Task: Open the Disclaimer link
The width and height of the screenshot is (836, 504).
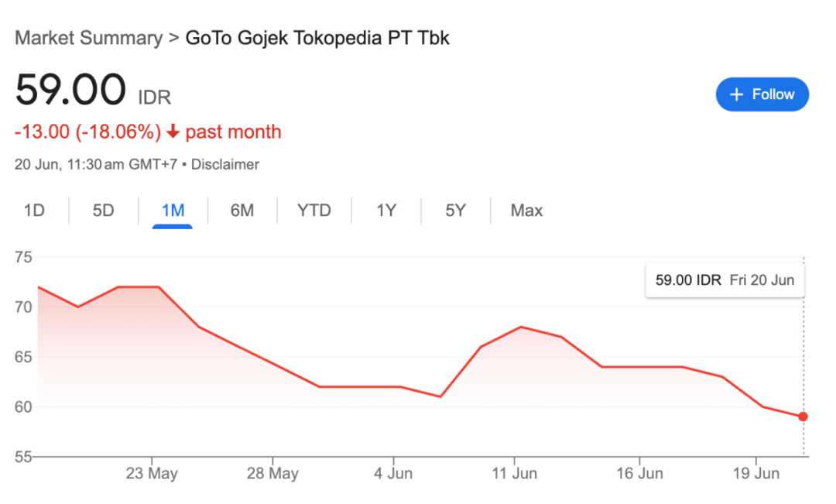Action: (x=225, y=164)
